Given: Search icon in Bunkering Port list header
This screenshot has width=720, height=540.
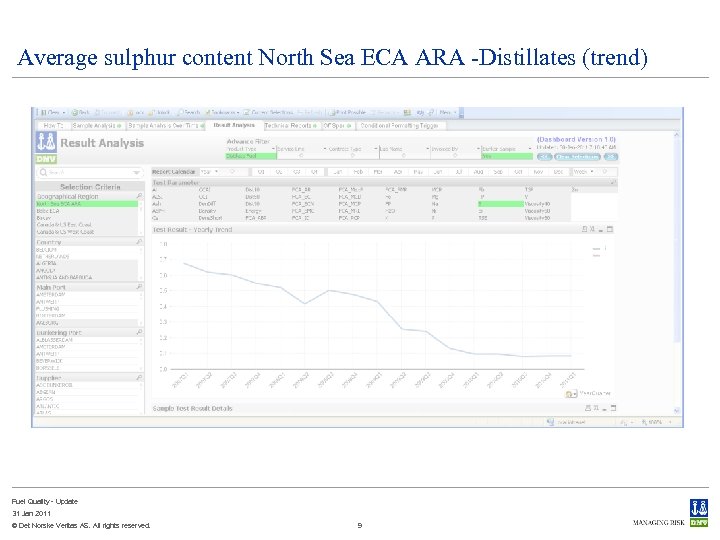Looking at the screenshot, I should [x=140, y=332].
